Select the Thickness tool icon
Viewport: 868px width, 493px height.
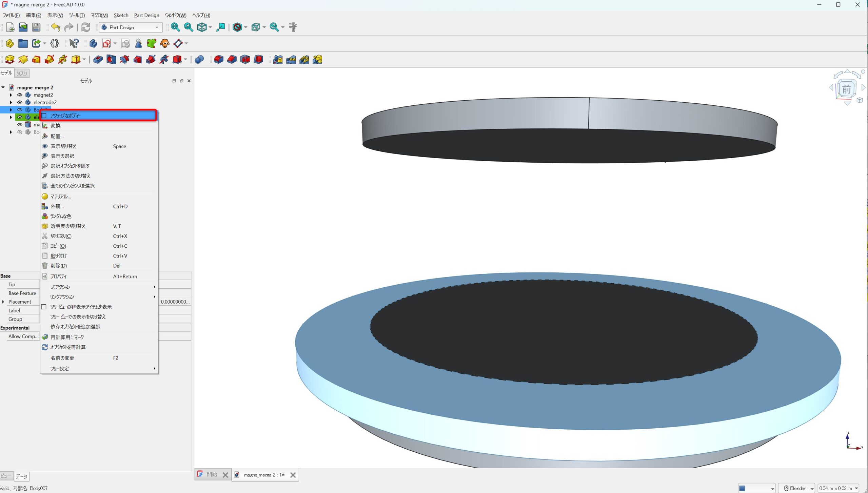[258, 60]
